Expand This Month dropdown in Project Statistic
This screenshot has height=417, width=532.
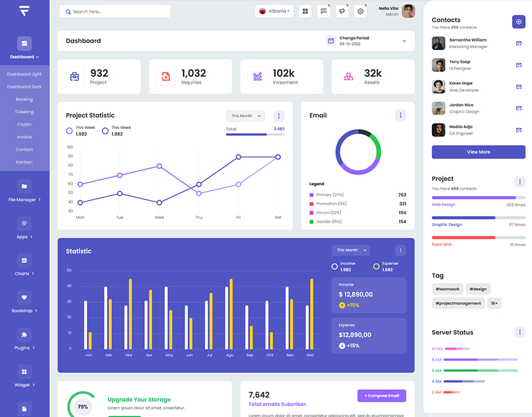(x=245, y=116)
